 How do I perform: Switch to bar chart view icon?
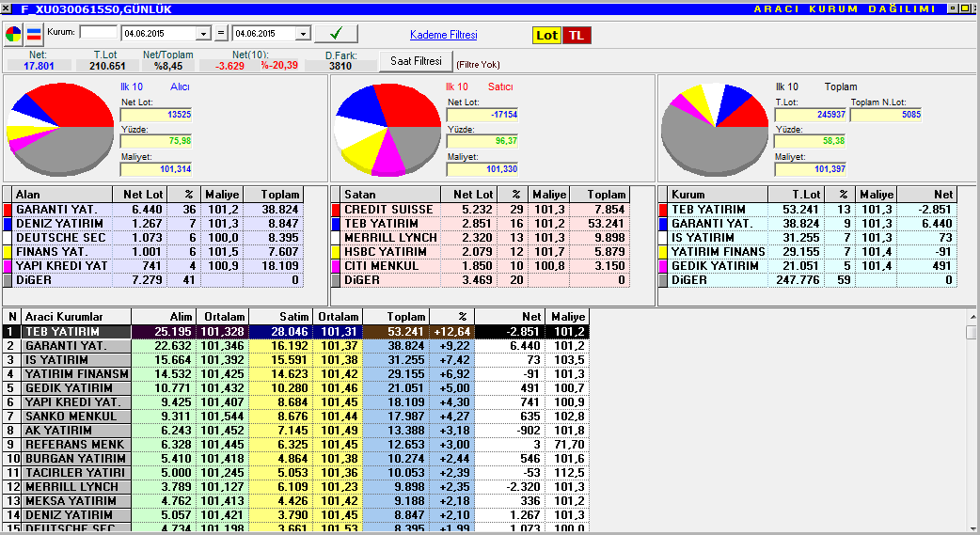click(x=34, y=34)
